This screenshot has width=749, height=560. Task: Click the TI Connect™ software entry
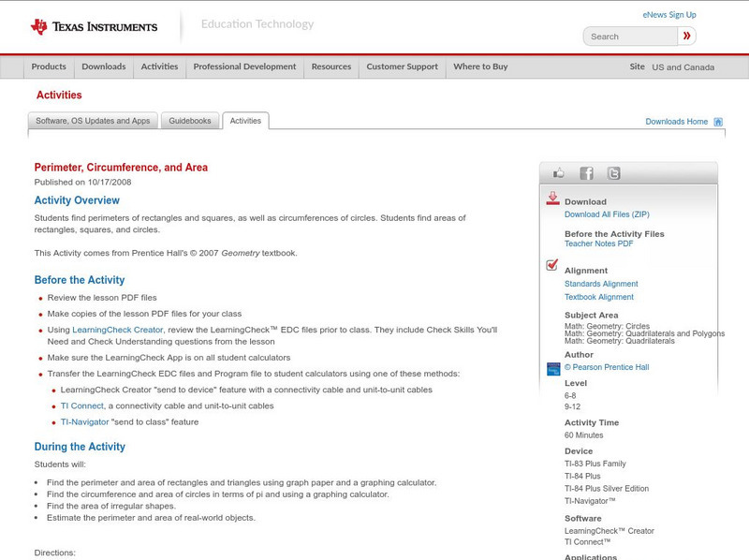(588, 542)
